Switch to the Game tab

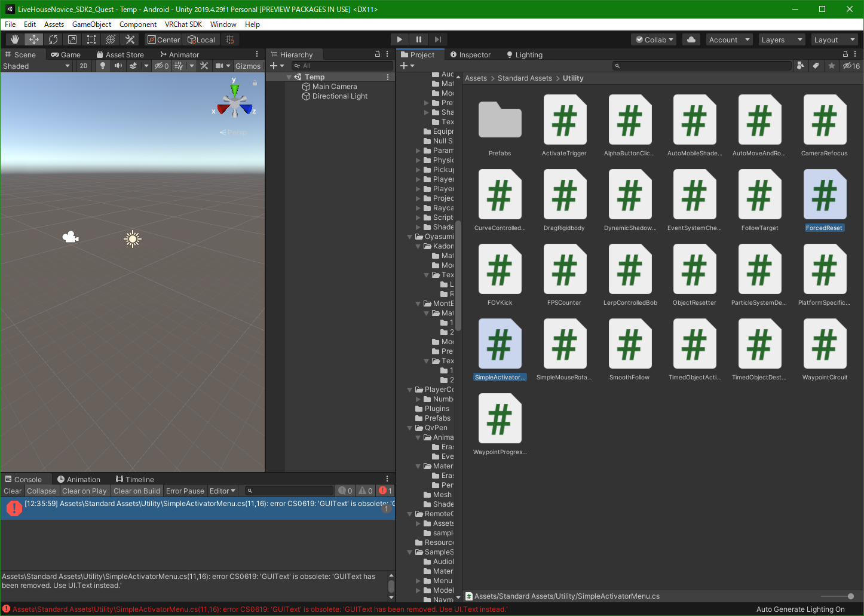[65, 54]
